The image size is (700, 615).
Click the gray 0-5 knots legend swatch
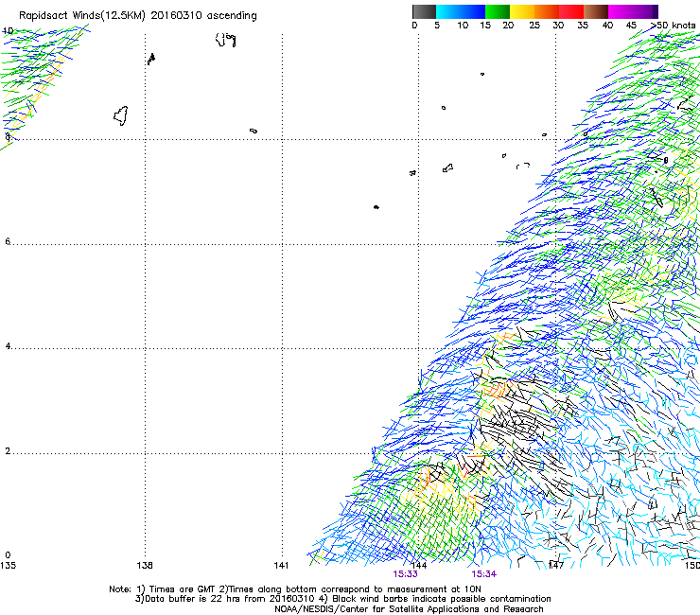424,11
